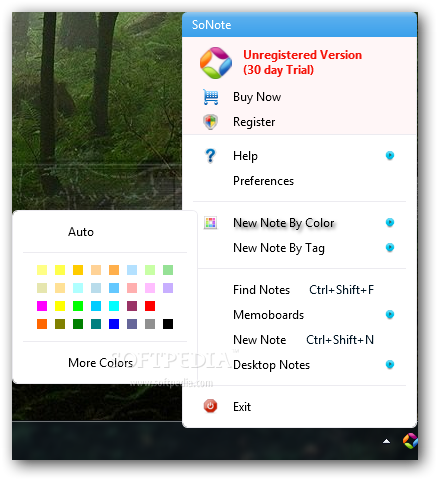Pick the magenta color swatch
438x480 pixels.
[42, 306]
